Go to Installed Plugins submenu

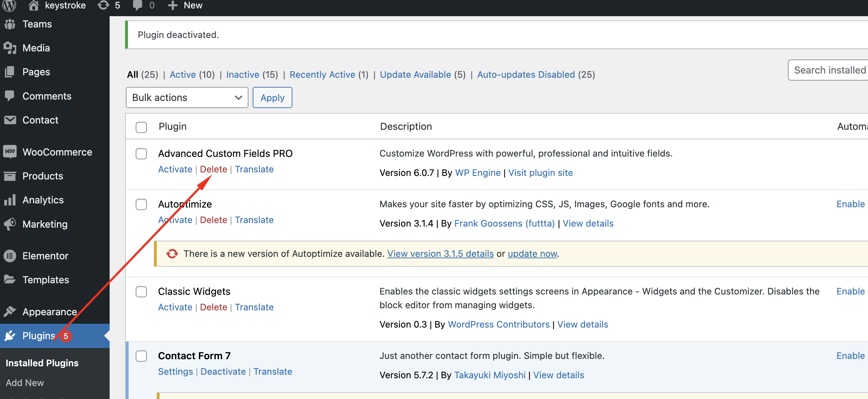tap(42, 363)
